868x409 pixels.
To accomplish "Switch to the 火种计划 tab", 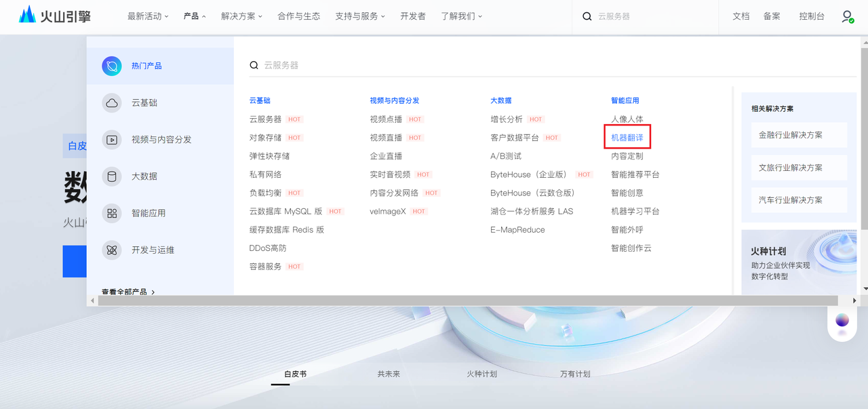I will tap(481, 374).
